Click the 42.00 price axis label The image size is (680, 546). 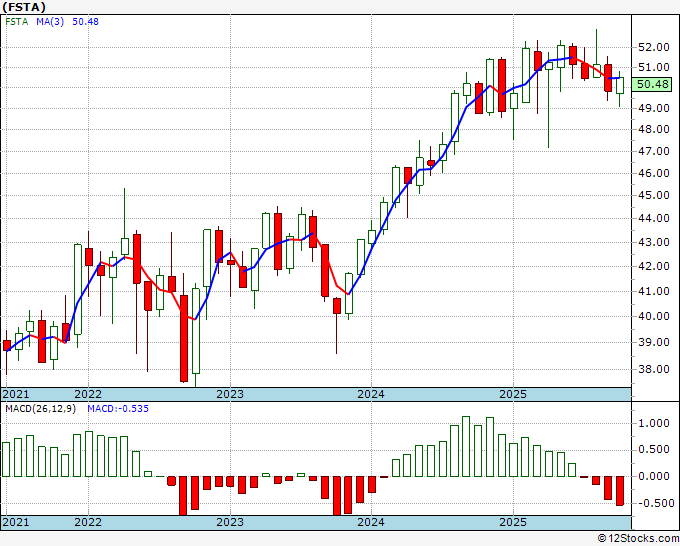click(654, 266)
